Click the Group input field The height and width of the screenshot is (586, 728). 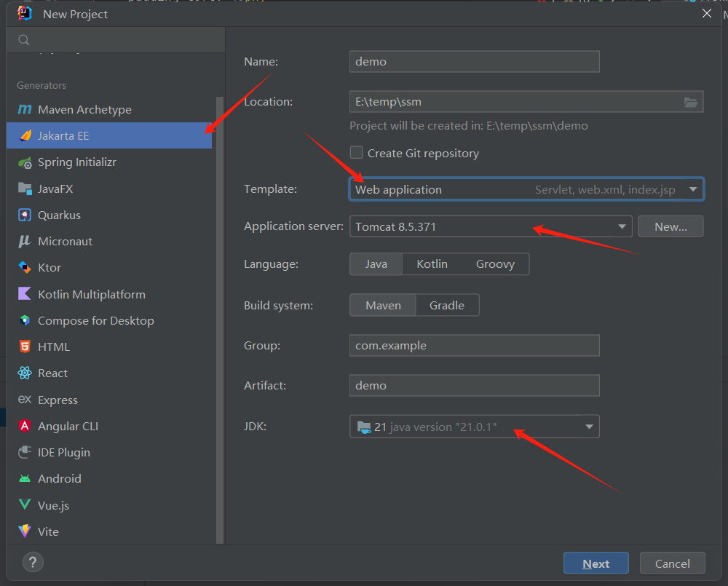click(475, 346)
